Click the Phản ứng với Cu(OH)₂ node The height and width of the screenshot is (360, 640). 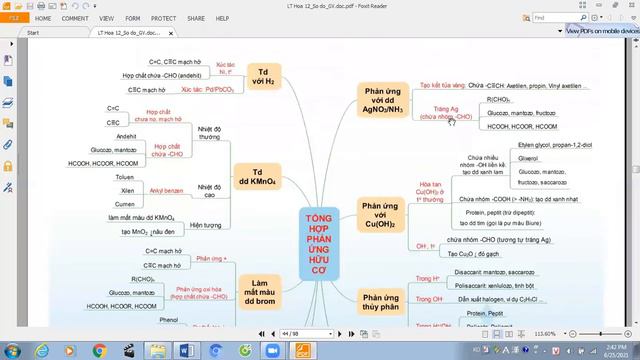(380, 215)
